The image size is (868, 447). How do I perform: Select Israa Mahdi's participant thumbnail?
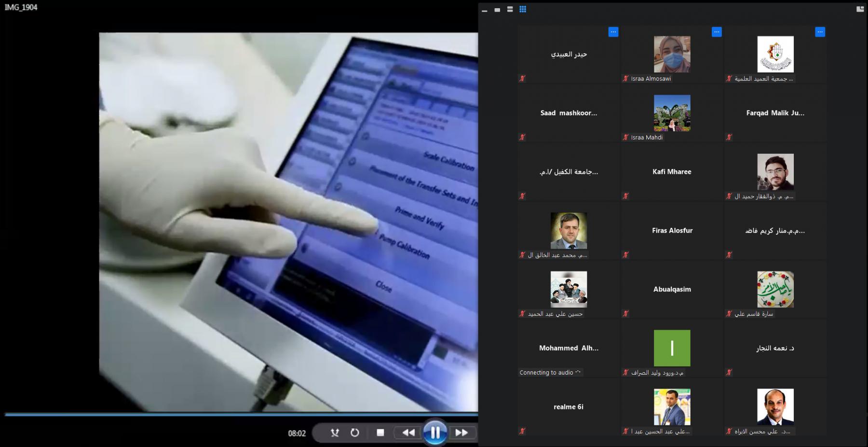672,113
